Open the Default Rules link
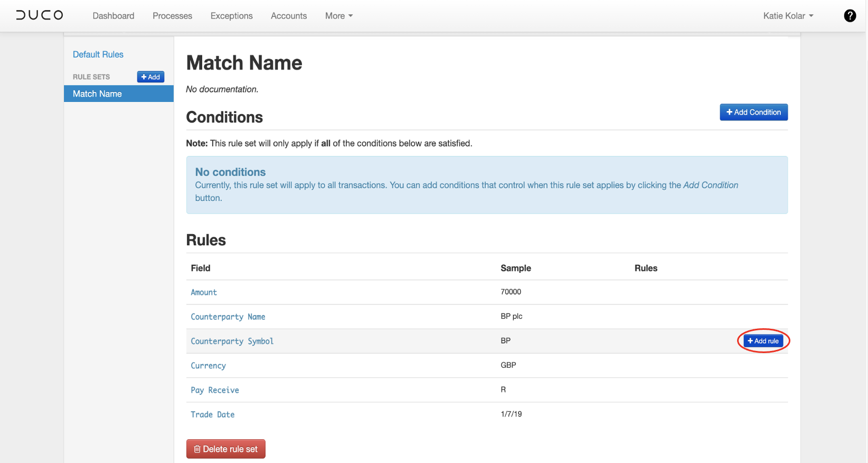 point(98,54)
